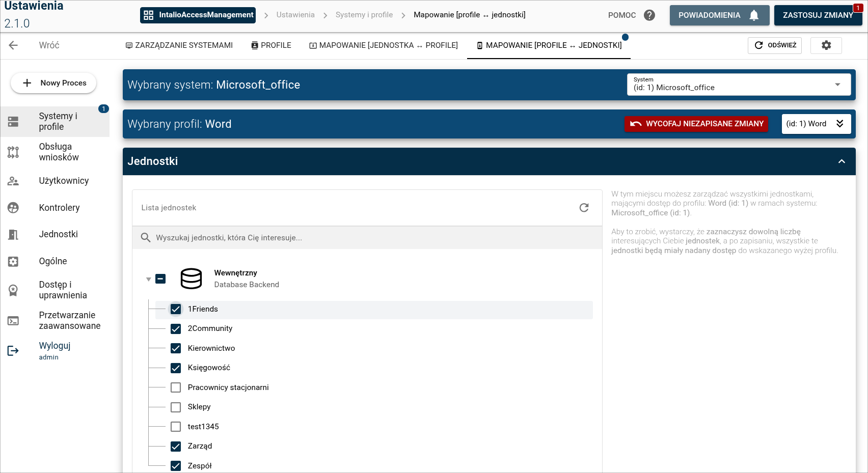868x473 pixels.
Task: Open the (id: 1) Word profile dropdown
Action: point(816,124)
